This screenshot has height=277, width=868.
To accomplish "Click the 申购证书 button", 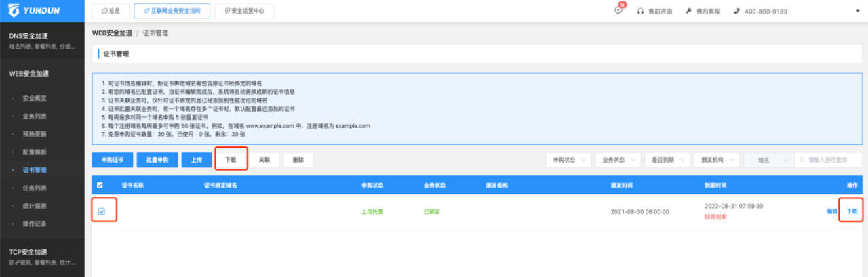I will [x=112, y=160].
